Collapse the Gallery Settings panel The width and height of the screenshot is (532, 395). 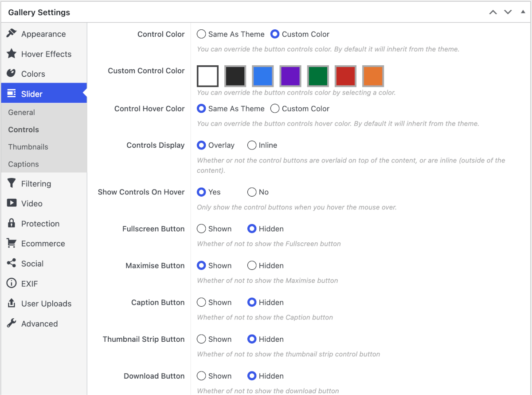(523, 12)
